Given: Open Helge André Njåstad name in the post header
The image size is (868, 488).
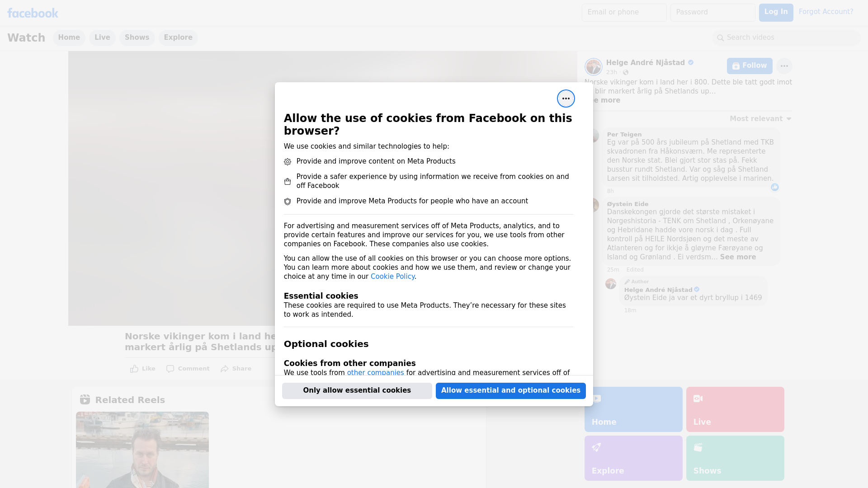Looking at the screenshot, I should [x=645, y=63].
